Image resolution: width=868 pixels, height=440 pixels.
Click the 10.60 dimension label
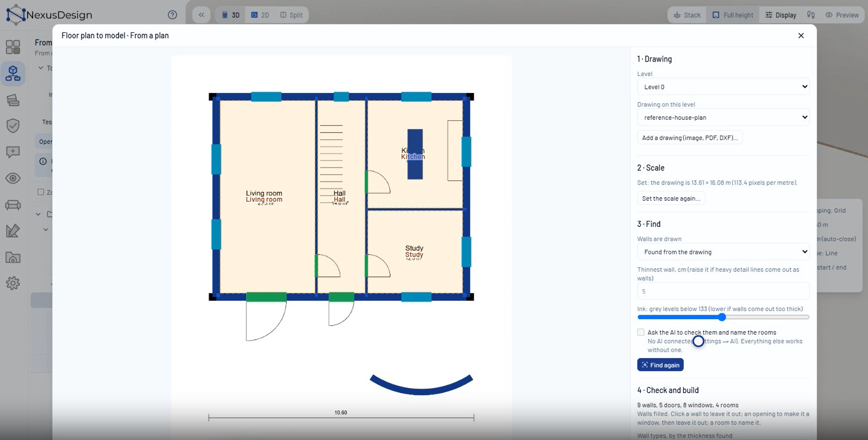(x=340, y=413)
